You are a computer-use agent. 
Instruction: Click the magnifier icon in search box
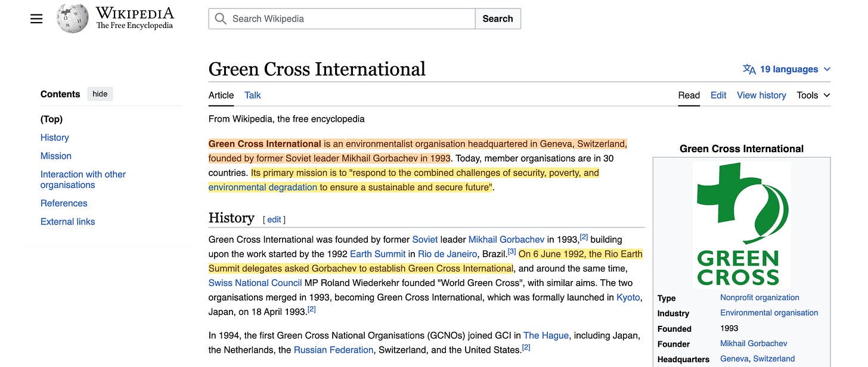[x=221, y=18]
